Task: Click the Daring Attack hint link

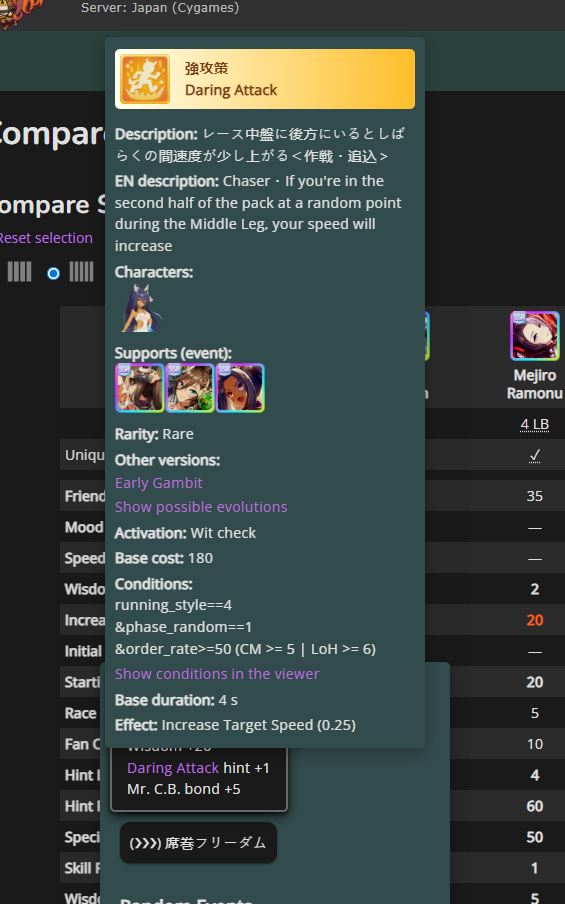Action: point(173,768)
